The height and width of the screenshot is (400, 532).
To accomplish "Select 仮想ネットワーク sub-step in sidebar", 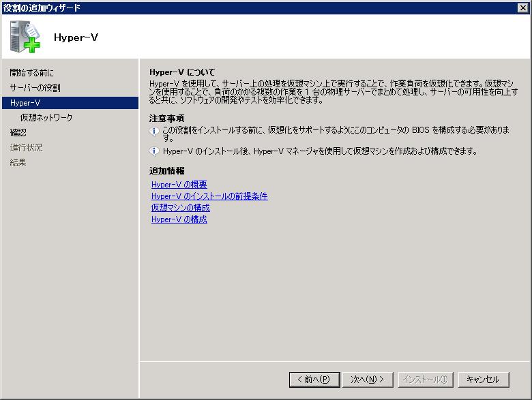I will pyautogui.click(x=46, y=118).
